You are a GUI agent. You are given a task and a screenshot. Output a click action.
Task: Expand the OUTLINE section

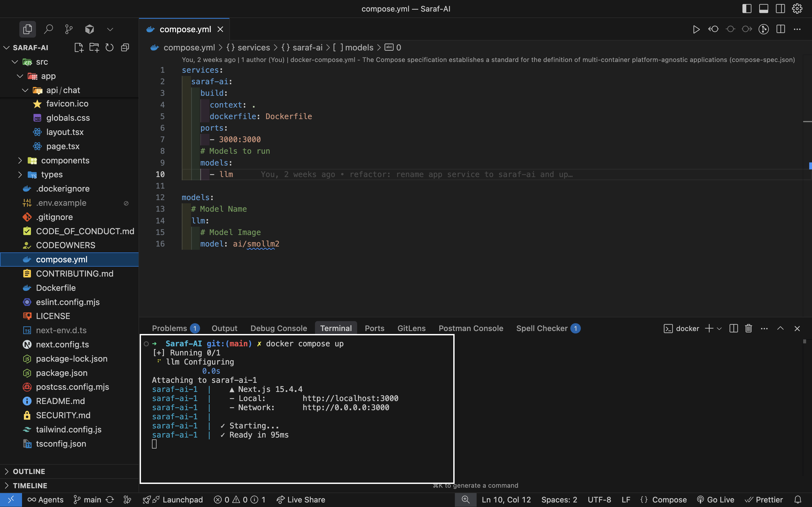click(x=29, y=471)
